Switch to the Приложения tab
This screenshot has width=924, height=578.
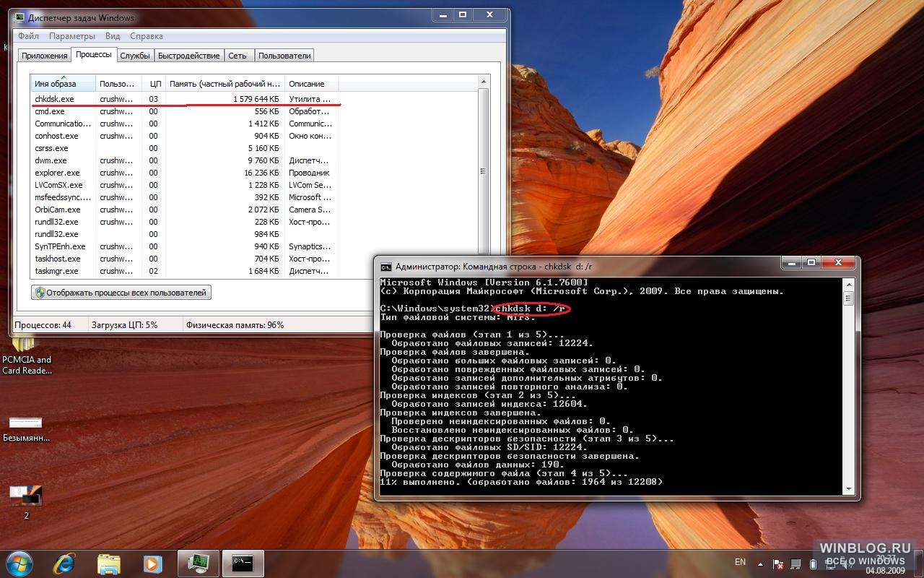44,56
